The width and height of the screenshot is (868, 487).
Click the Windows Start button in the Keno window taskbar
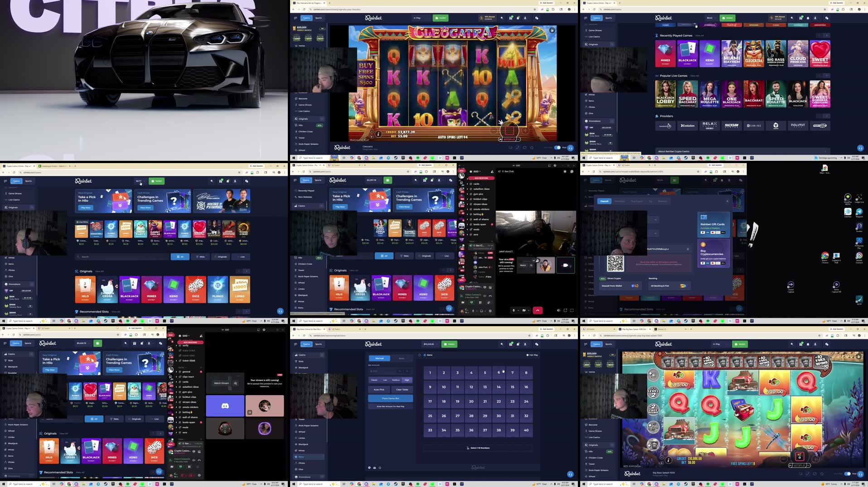click(x=293, y=484)
